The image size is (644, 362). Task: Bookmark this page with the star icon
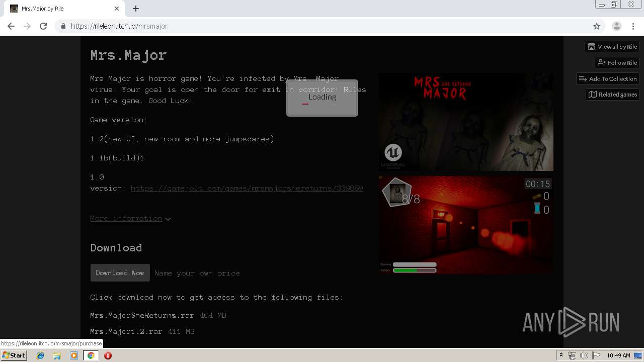(x=597, y=26)
